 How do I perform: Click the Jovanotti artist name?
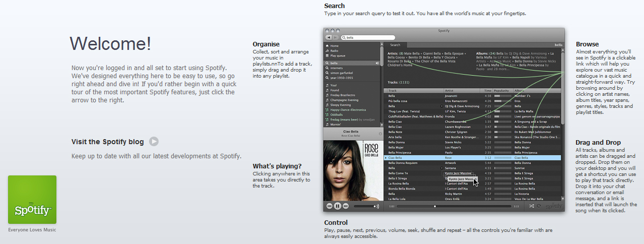click(x=451, y=96)
